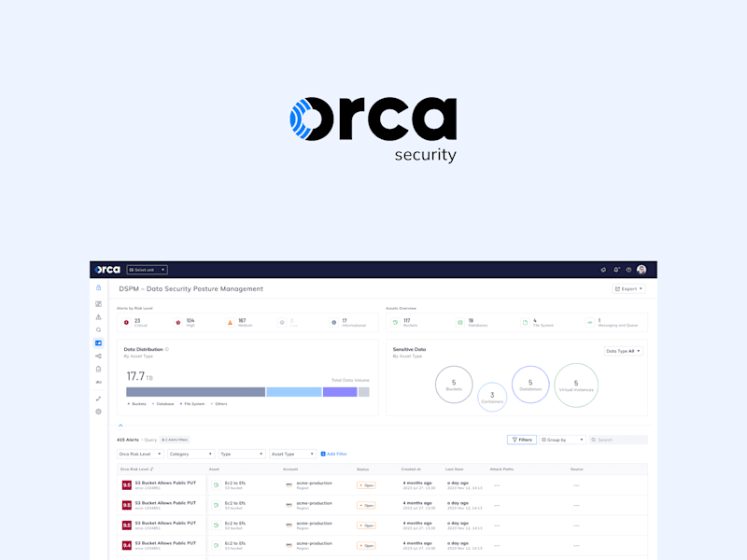Click the Status column header
The height and width of the screenshot is (560, 747).
(362, 469)
